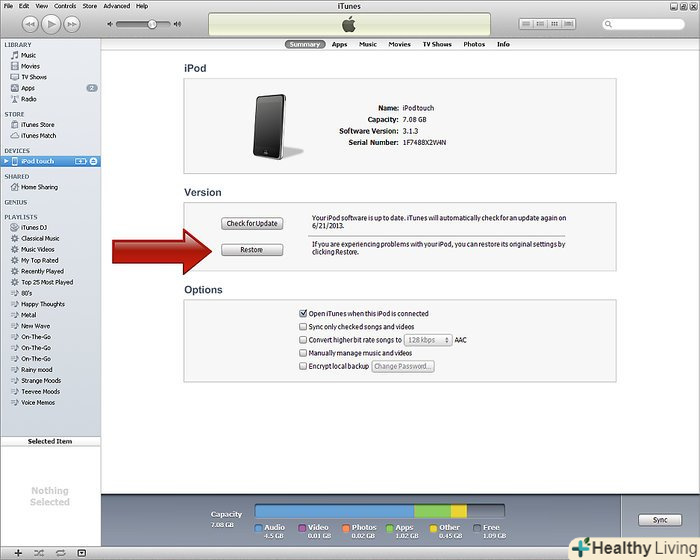
Task: Click the add playlist plus icon
Action: point(18,553)
